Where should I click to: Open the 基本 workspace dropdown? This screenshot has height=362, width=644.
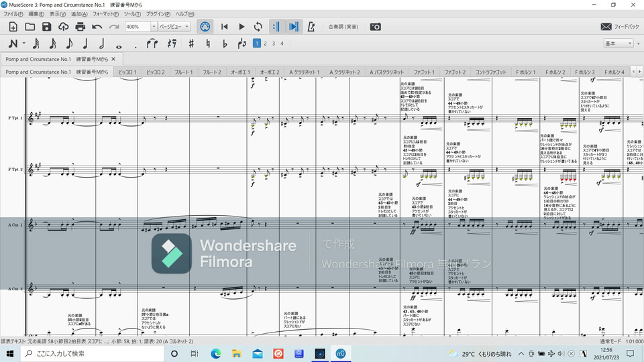pyautogui.click(x=618, y=44)
